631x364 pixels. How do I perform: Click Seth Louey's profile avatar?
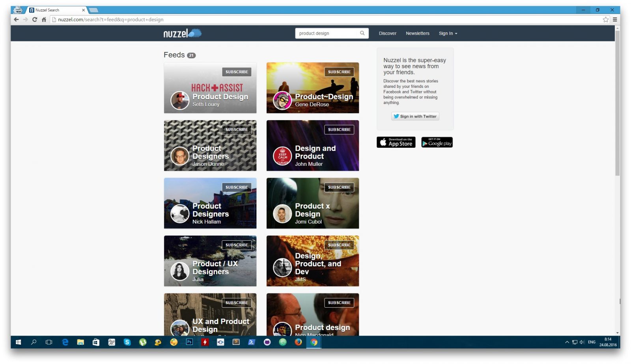click(x=180, y=100)
